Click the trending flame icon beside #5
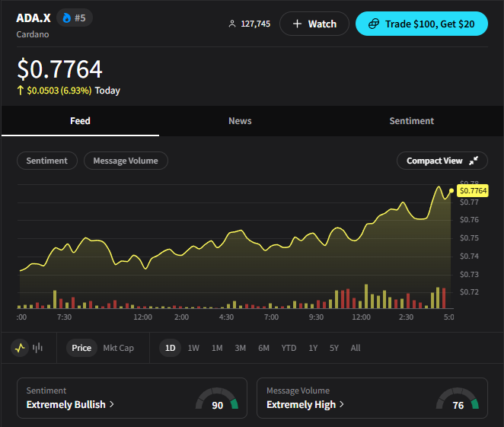The image size is (504, 427). (66, 18)
